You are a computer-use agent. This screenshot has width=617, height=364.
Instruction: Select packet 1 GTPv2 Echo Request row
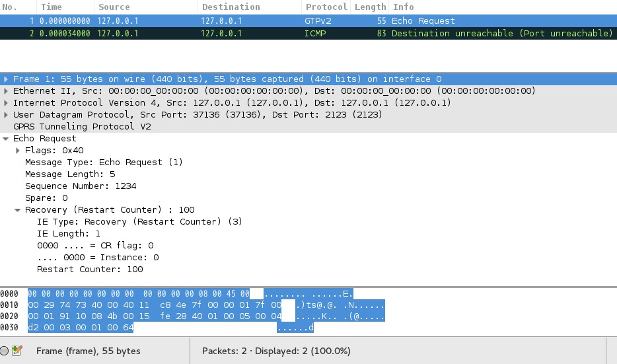(308, 21)
